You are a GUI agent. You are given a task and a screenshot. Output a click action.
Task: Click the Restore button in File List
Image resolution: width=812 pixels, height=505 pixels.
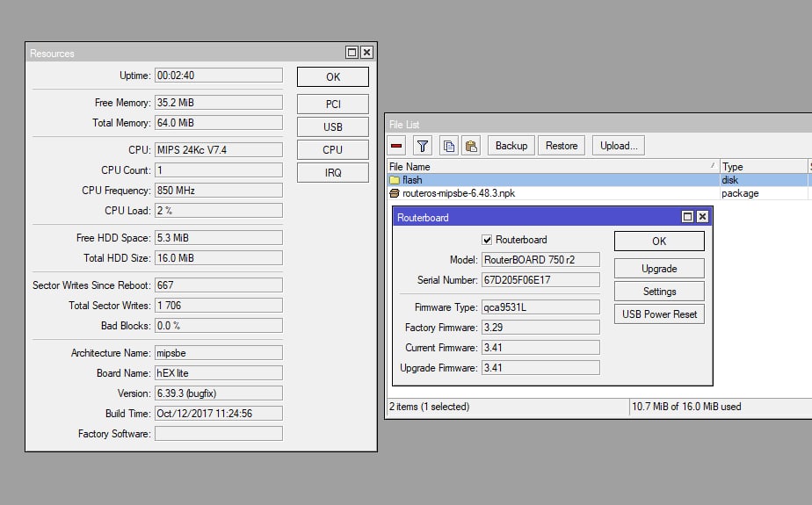pos(562,146)
